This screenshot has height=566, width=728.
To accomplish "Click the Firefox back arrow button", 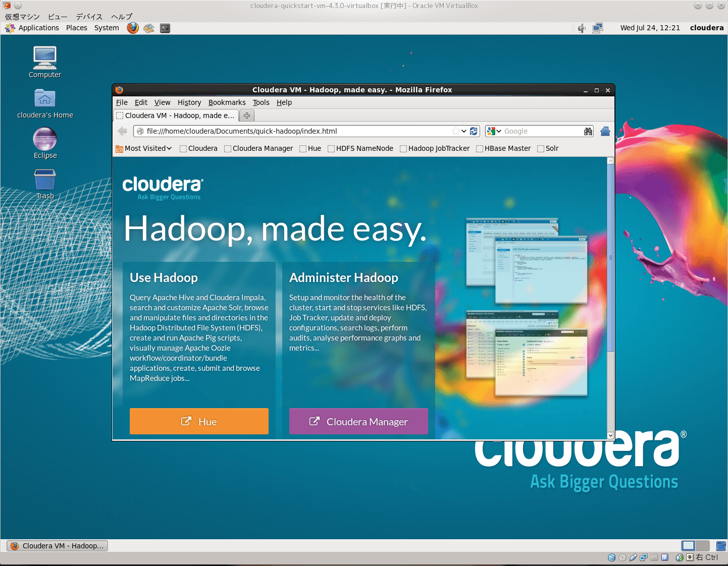I will click(x=122, y=131).
